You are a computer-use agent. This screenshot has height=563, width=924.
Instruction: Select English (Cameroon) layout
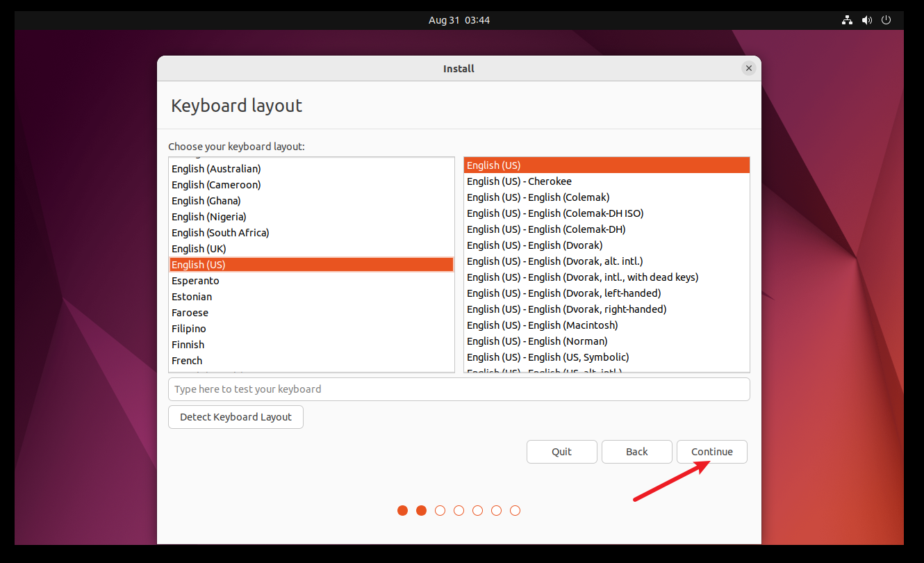tap(311, 185)
